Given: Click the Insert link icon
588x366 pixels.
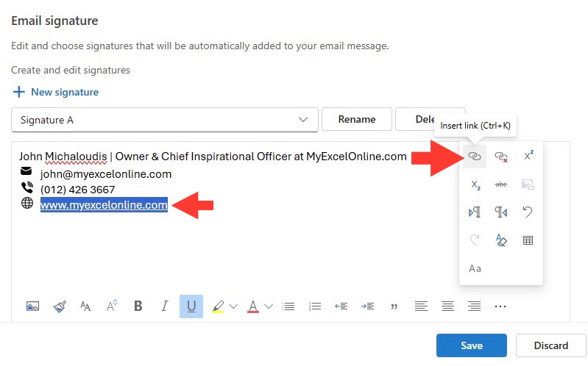Looking at the screenshot, I should point(475,157).
